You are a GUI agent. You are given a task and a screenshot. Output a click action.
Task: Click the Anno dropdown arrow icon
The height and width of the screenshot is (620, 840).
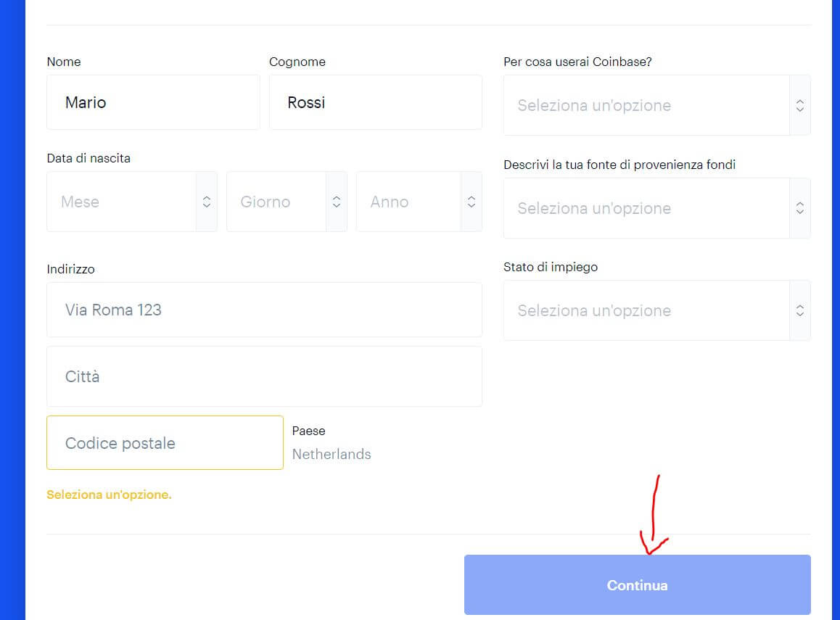(x=472, y=202)
